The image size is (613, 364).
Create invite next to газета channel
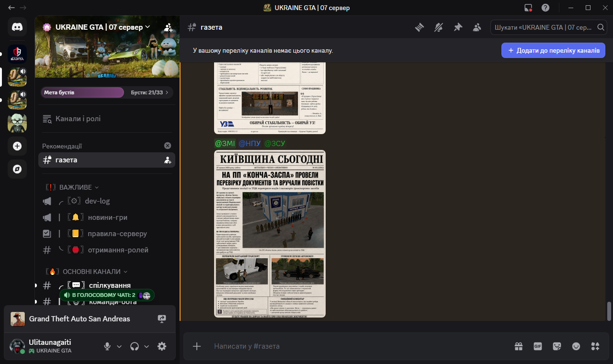click(x=168, y=160)
